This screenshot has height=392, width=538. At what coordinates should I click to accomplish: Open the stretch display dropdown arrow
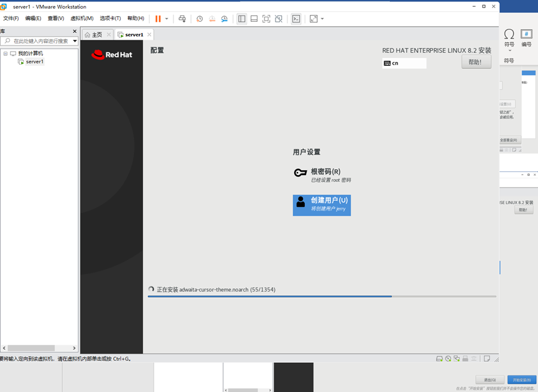point(322,19)
